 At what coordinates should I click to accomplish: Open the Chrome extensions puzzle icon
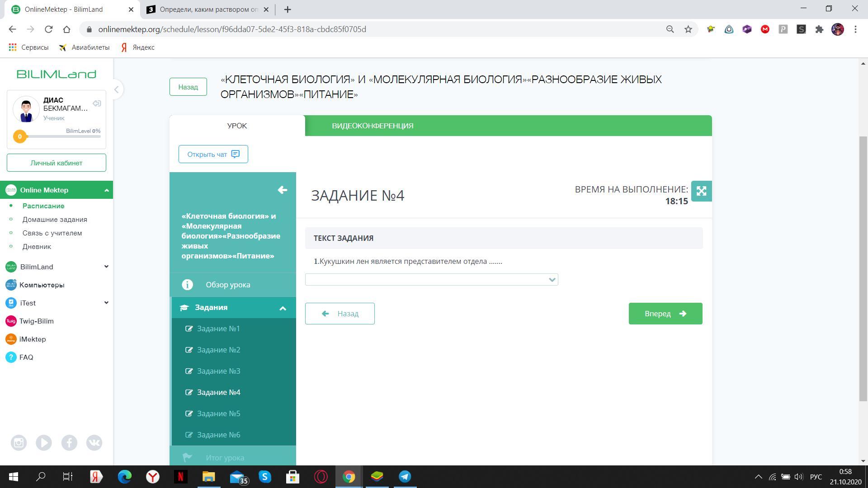(x=819, y=29)
